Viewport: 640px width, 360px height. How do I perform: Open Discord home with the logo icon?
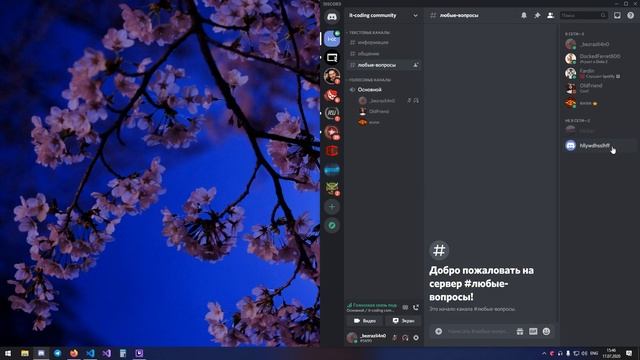pos(332,17)
